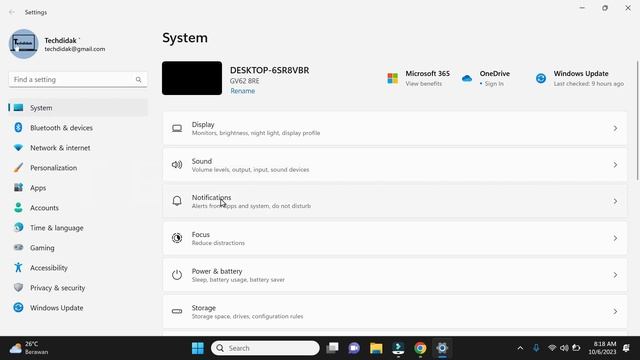Screen dimensions: 640x360
Task: Click the desktop preview thumbnail
Action: 192,78
